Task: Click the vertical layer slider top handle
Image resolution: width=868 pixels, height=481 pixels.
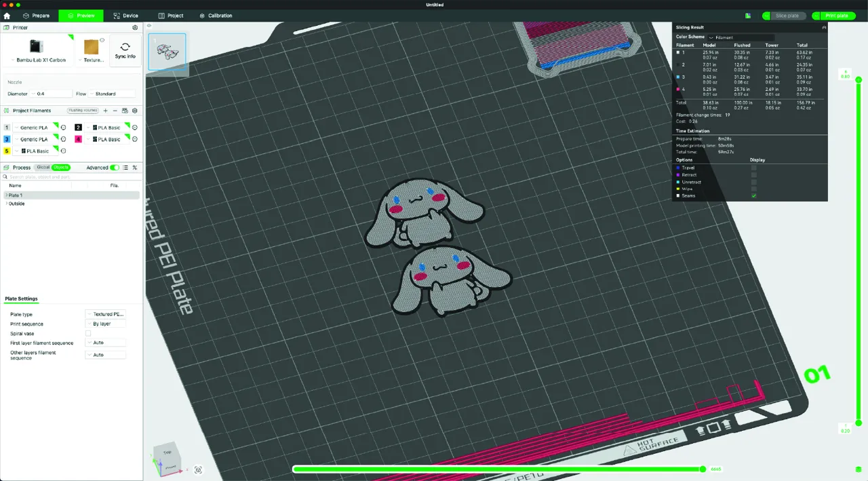Action: tap(859, 79)
